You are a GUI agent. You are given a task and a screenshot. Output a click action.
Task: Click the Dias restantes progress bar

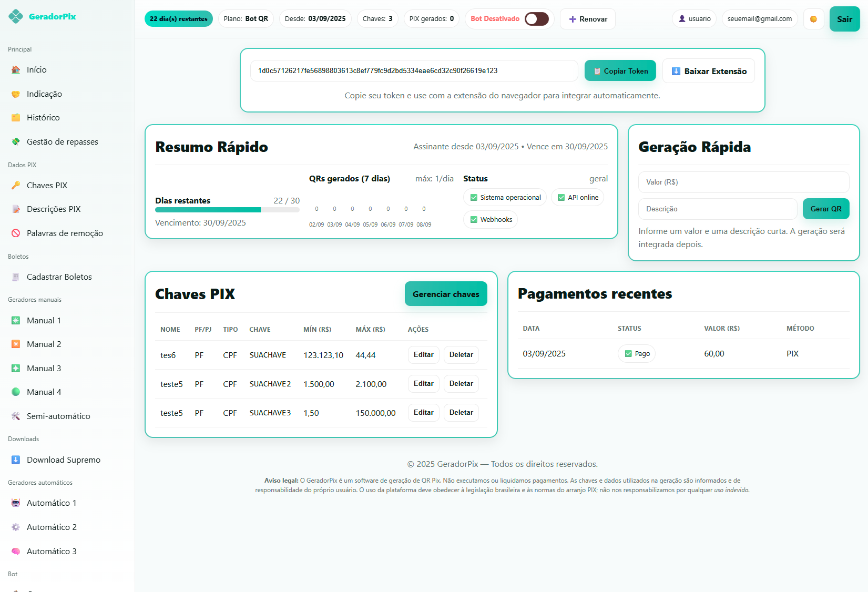coord(227,210)
